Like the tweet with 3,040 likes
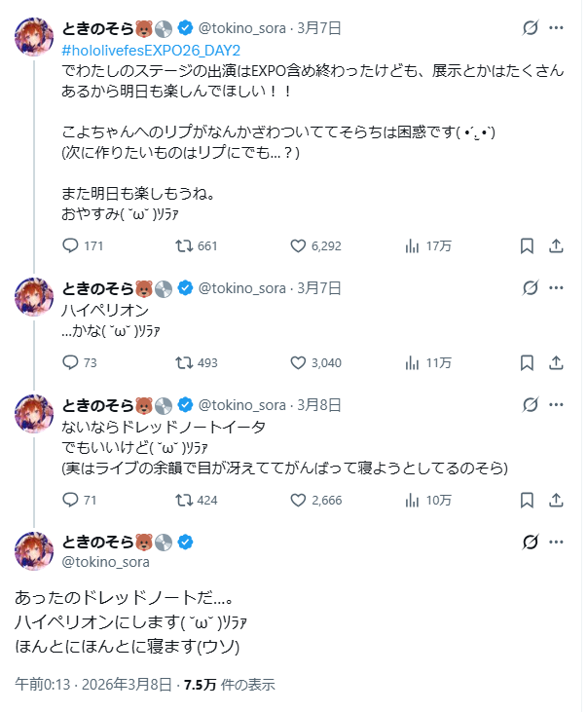This screenshot has height=712, width=588. tap(299, 363)
